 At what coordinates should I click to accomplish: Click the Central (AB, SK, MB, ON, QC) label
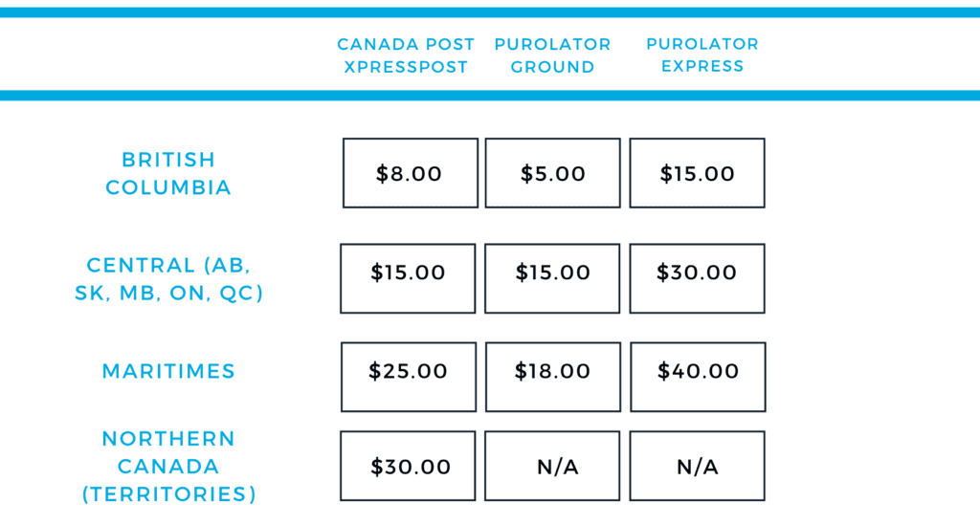[168, 279]
